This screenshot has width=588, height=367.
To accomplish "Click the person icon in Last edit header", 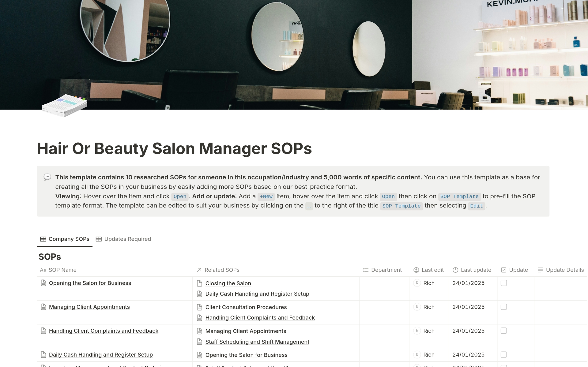I will point(416,270).
